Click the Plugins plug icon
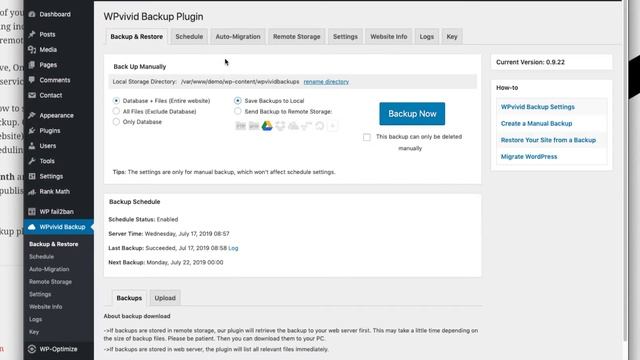The width and height of the screenshot is (640, 360). coord(32,131)
